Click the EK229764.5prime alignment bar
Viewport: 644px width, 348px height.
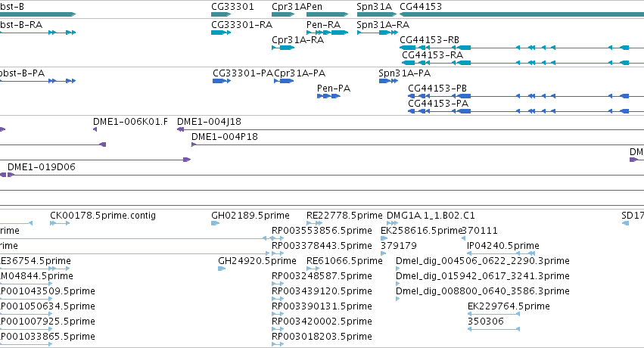click(493, 314)
